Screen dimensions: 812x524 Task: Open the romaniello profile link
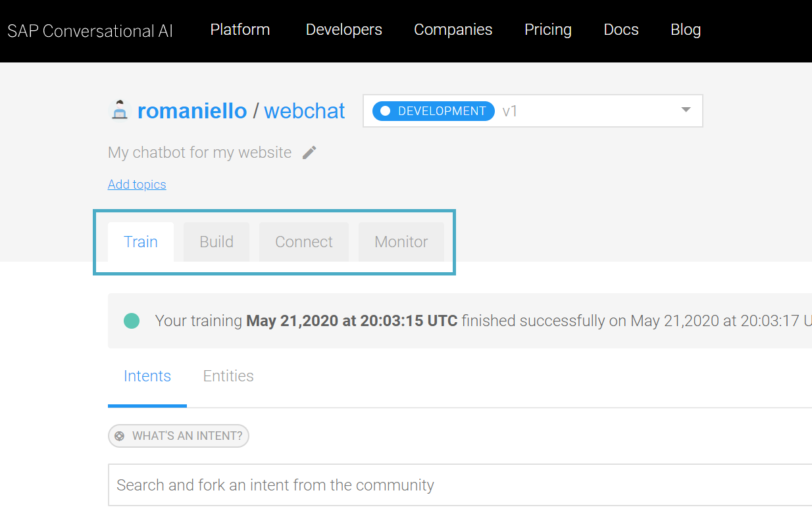(x=192, y=111)
